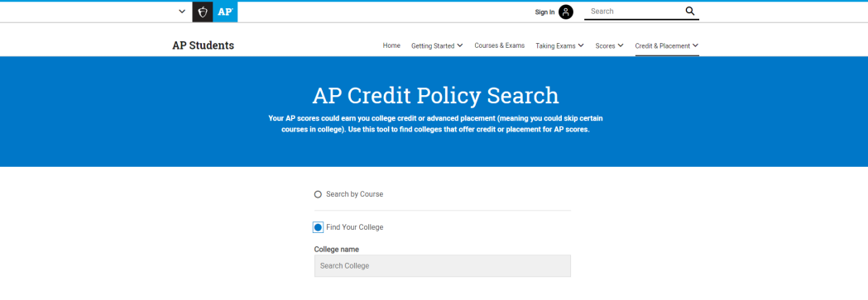The width and height of the screenshot is (868, 300).
Task: Click the Sign In profile avatar icon
Action: 566,12
